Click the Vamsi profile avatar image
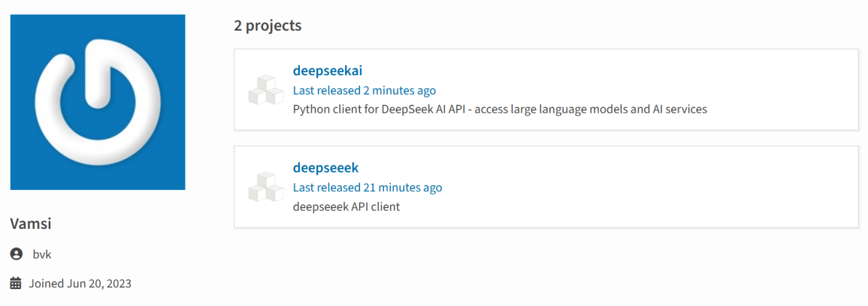 click(98, 102)
